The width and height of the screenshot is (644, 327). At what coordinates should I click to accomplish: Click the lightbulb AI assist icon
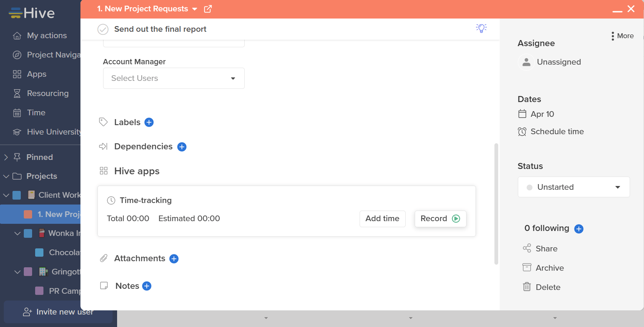(481, 28)
